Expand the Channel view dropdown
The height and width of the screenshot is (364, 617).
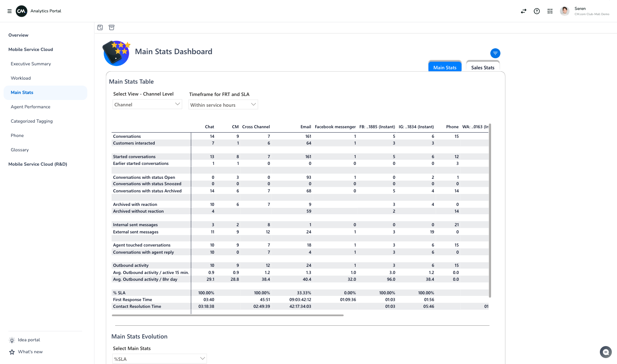(147, 104)
